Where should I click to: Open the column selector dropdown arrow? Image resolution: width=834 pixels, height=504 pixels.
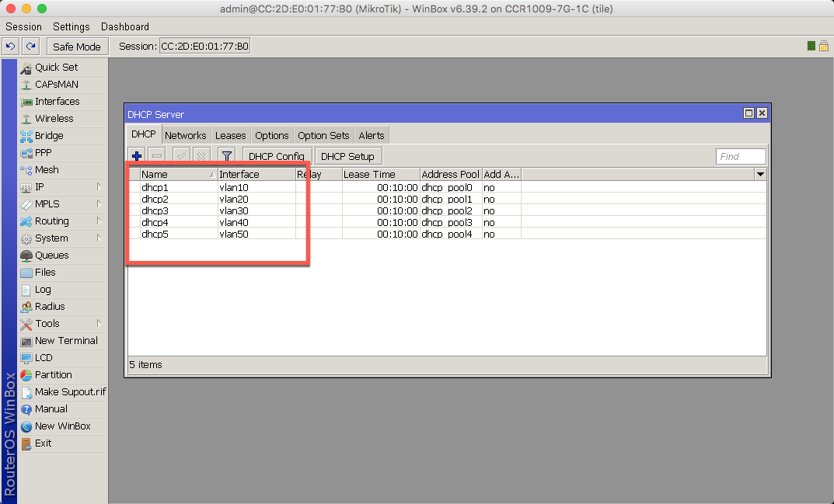click(x=760, y=174)
